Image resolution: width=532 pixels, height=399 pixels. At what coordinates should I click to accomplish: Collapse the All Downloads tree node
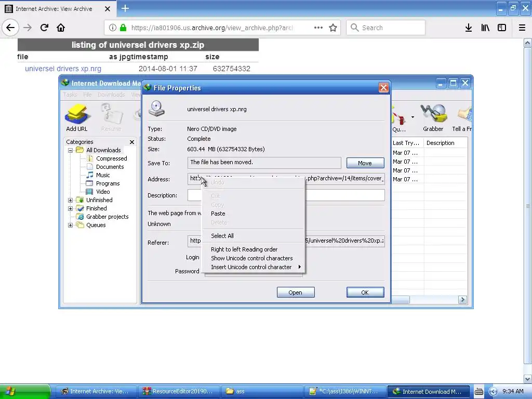[70, 150]
